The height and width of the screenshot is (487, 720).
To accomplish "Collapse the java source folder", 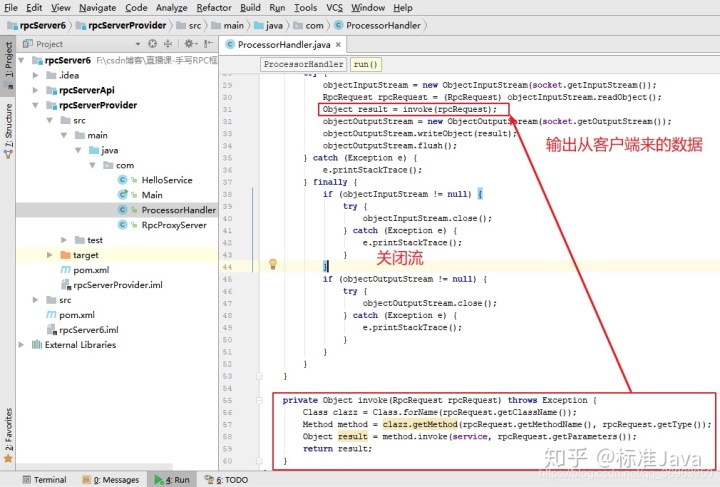I will click(78, 150).
